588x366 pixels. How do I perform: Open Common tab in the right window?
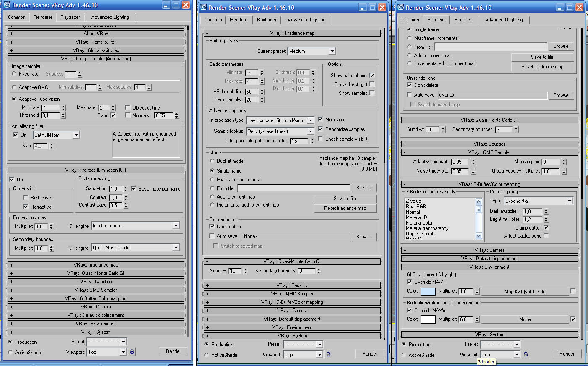(410, 20)
